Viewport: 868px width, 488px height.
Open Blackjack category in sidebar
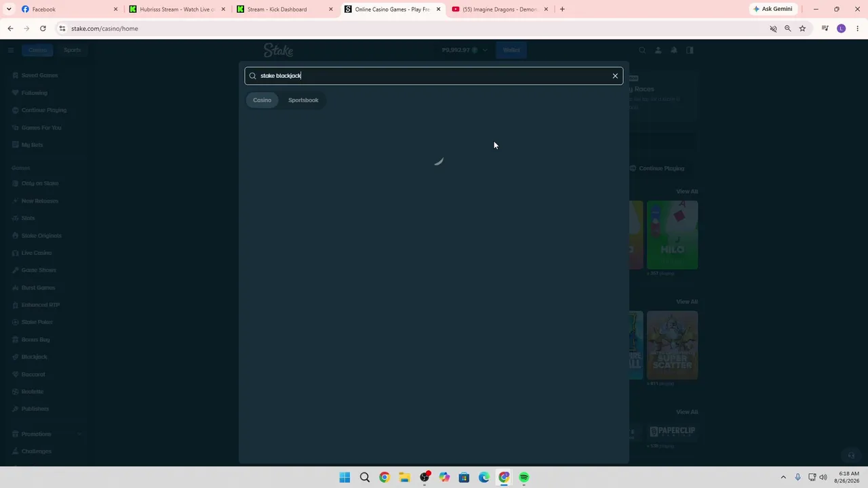34,357
